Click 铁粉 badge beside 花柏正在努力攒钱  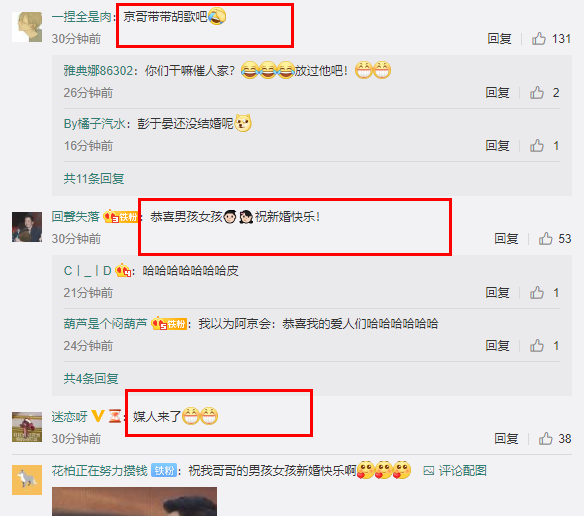(164, 471)
